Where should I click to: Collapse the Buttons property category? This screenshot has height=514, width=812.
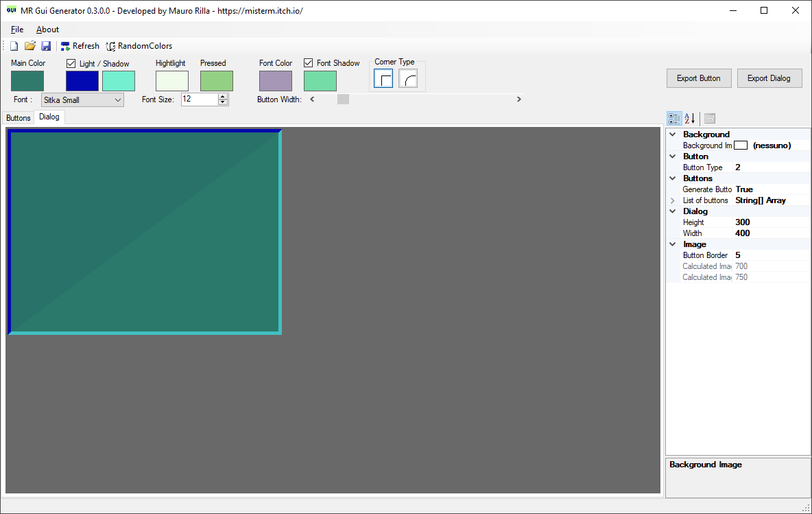tap(673, 178)
